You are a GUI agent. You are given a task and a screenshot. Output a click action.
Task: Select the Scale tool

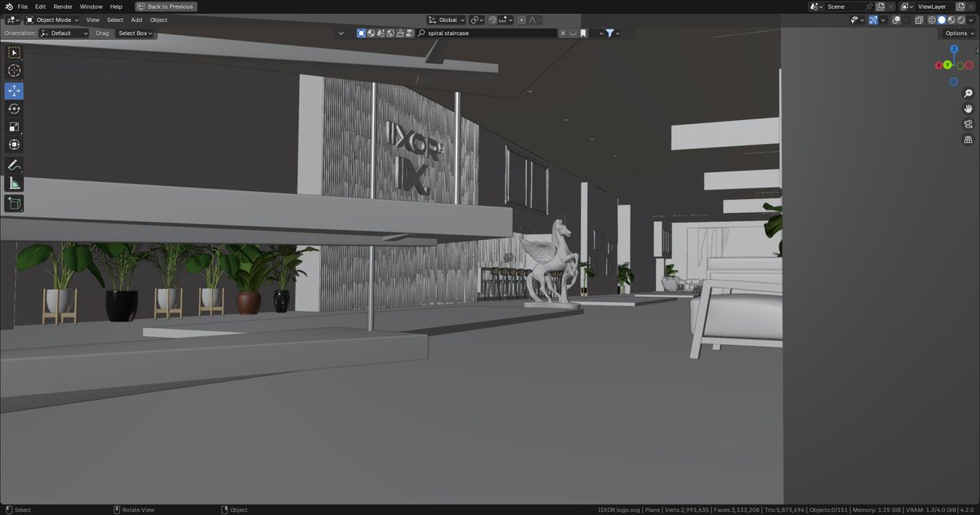pos(14,127)
